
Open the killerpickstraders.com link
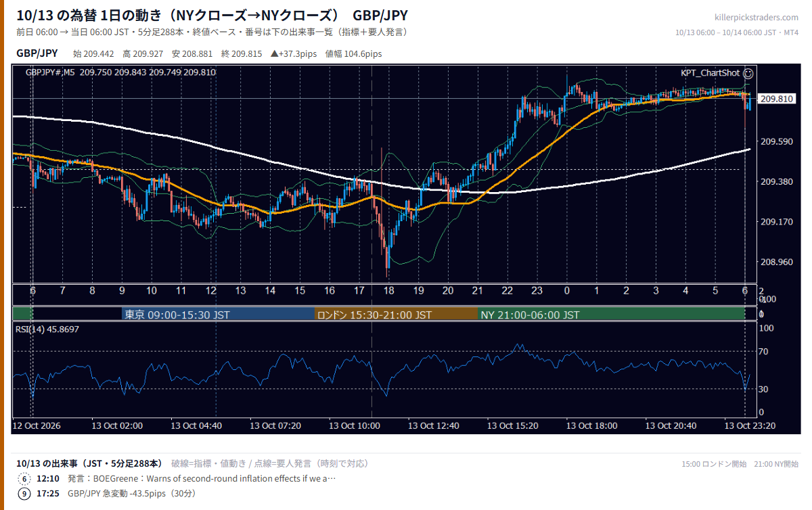coord(756,18)
